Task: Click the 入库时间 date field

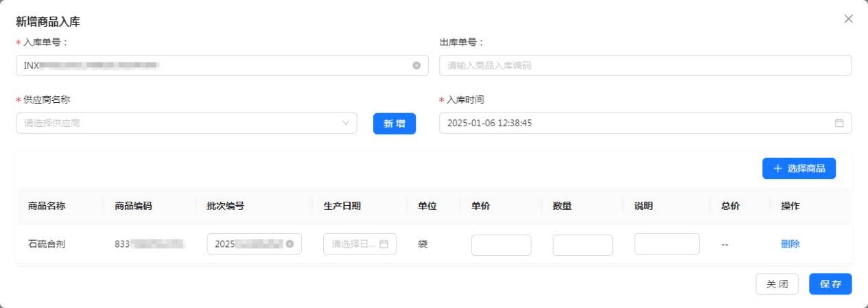Action: (645, 123)
